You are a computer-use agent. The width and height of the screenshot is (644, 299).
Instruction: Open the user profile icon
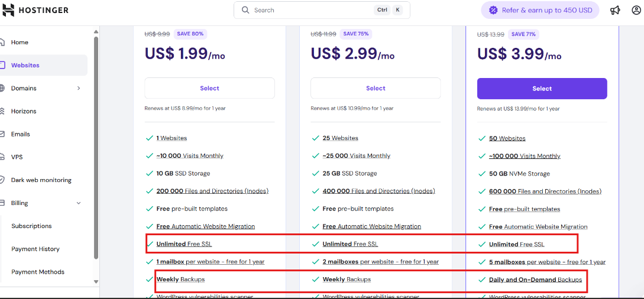[x=636, y=10]
